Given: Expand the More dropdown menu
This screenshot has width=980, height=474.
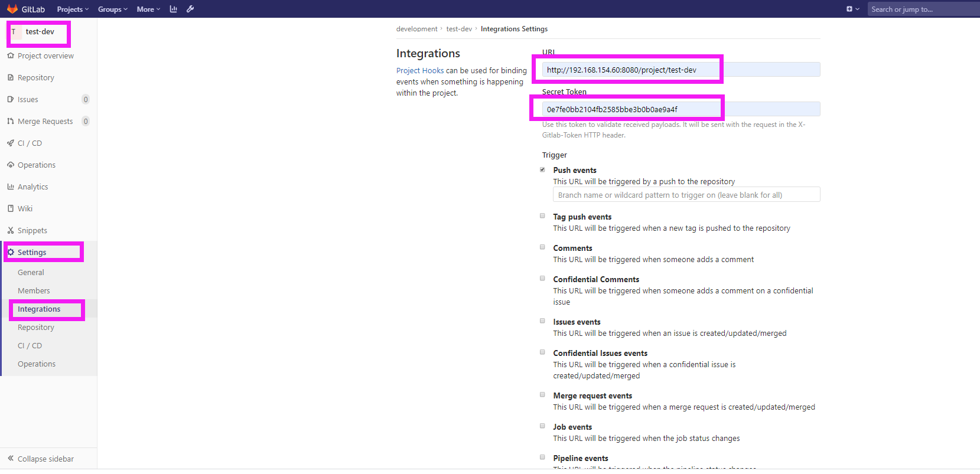Looking at the screenshot, I should click(148, 9).
